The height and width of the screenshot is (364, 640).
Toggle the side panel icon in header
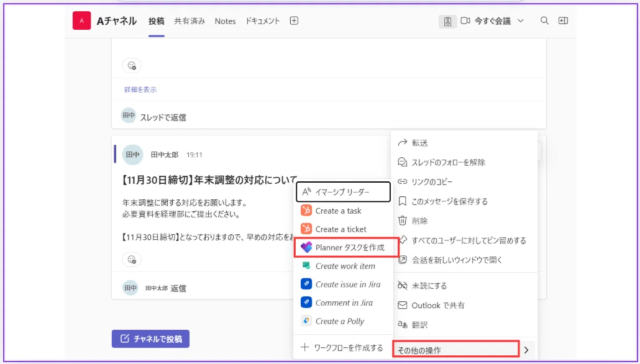(x=564, y=21)
